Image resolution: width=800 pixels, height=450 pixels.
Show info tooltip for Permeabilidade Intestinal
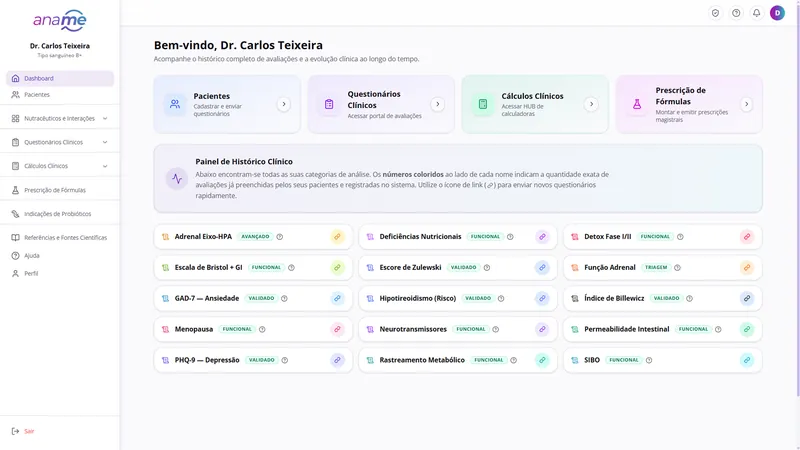718,329
